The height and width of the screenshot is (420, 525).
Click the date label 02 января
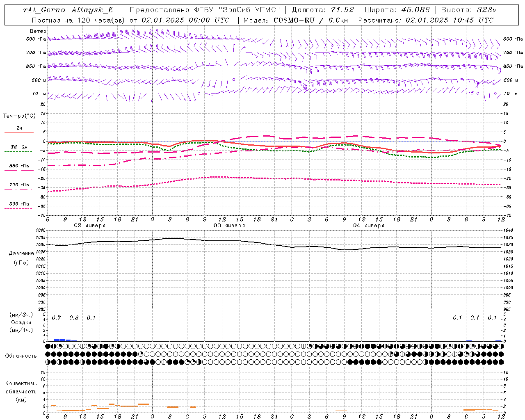point(89,226)
